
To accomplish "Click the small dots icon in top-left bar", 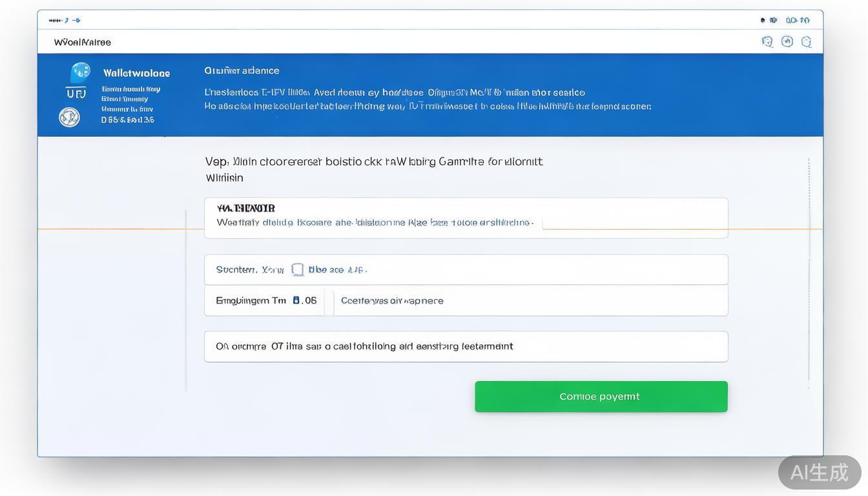I will pyautogui.click(x=56, y=20).
